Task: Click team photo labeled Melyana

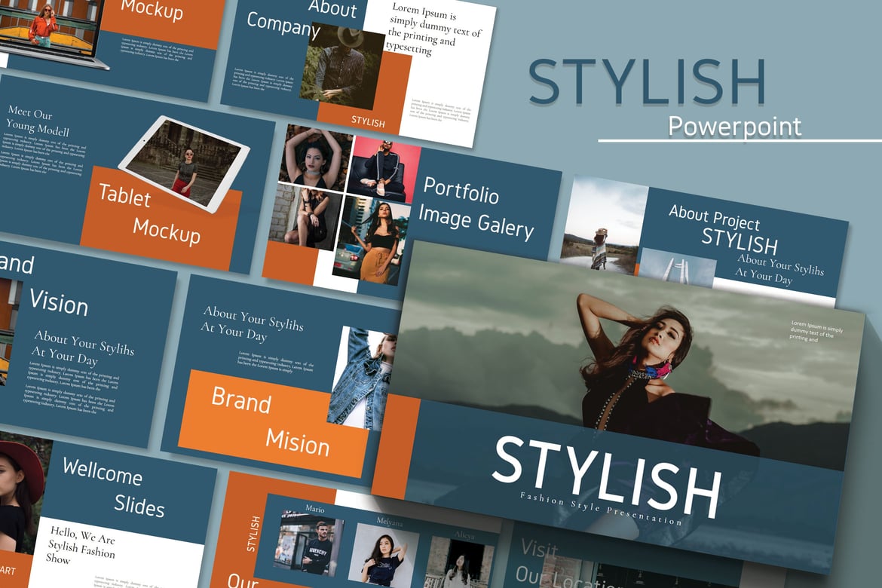Action: point(382,556)
